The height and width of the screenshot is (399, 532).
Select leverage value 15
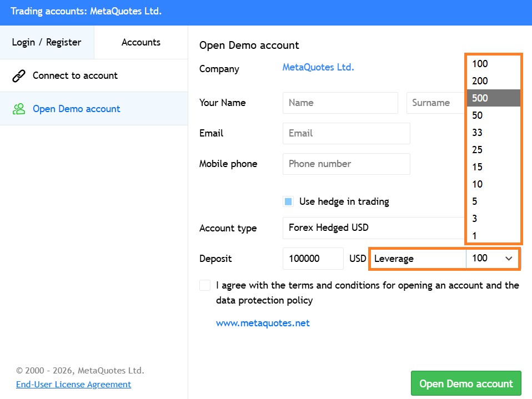click(x=493, y=167)
